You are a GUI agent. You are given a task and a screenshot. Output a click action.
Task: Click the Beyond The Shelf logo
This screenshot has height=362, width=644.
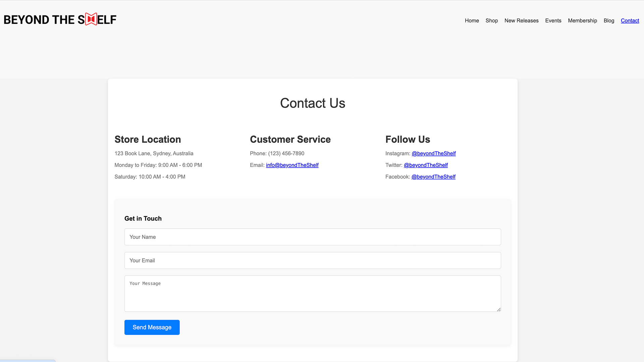[x=60, y=19]
